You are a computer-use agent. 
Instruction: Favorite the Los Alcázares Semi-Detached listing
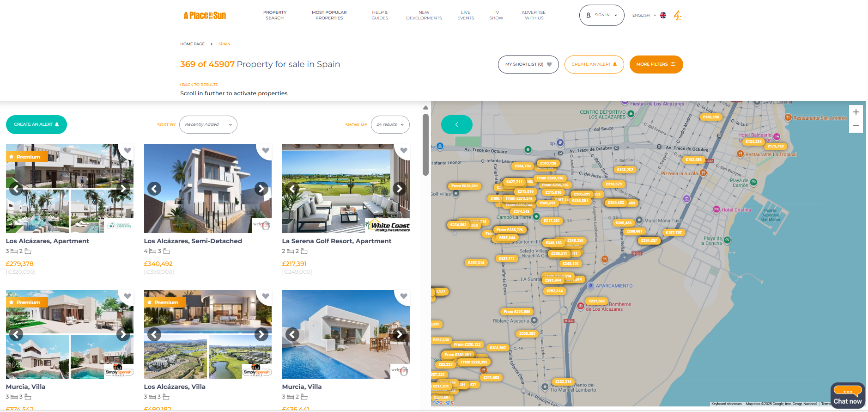click(x=265, y=150)
